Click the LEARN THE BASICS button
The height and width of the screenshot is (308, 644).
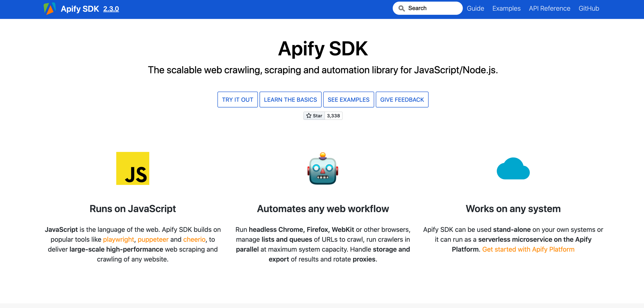(x=290, y=99)
